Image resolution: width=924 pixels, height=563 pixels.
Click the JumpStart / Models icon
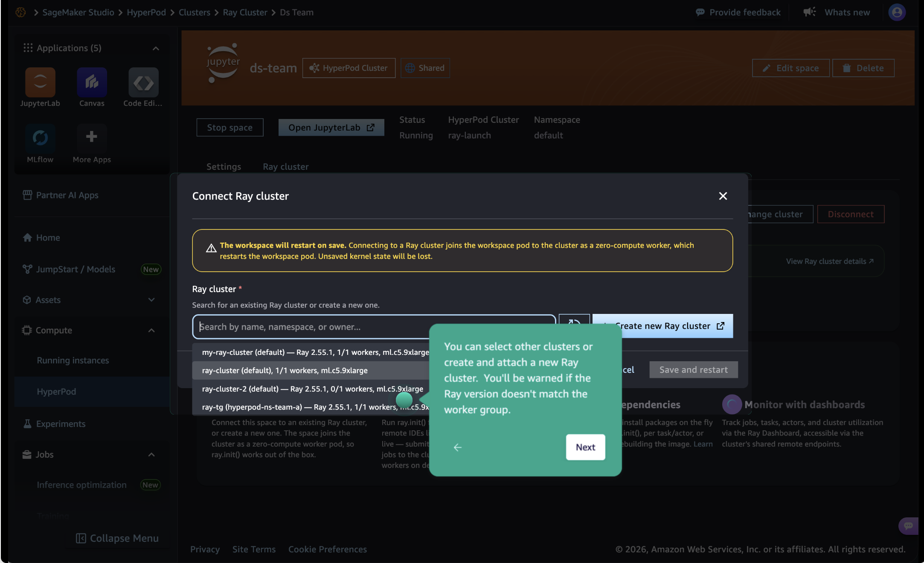coord(27,269)
